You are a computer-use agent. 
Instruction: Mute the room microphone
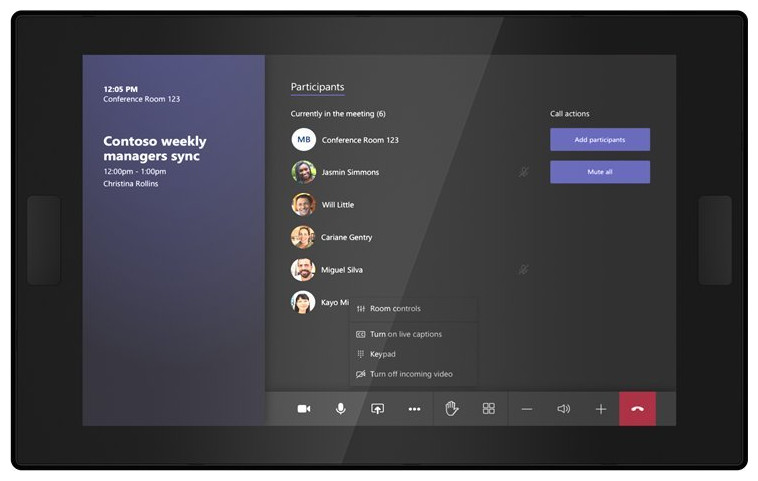click(x=341, y=409)
